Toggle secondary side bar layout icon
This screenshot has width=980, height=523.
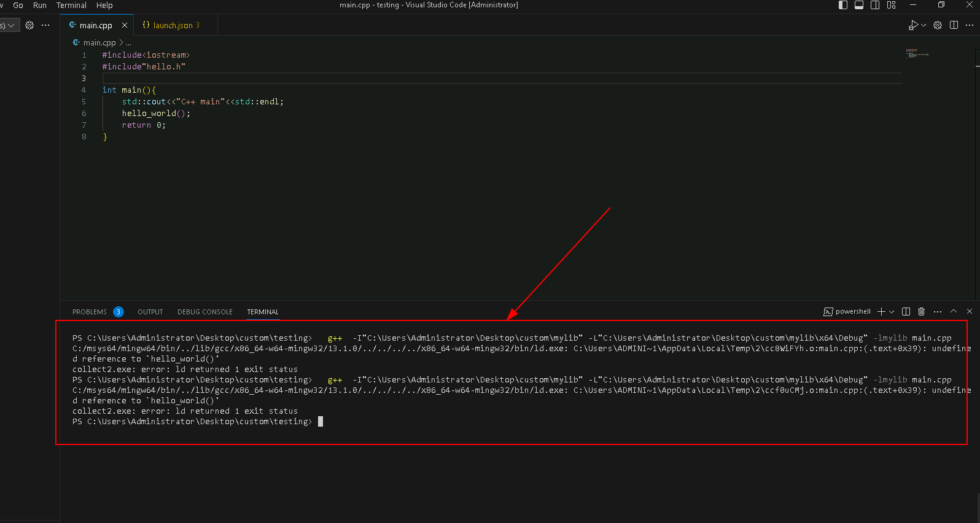pos(875,5)
